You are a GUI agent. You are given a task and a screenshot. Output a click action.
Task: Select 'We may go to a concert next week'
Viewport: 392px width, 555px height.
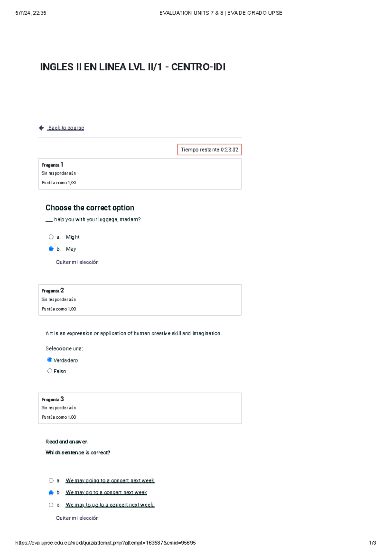(51, 493)
